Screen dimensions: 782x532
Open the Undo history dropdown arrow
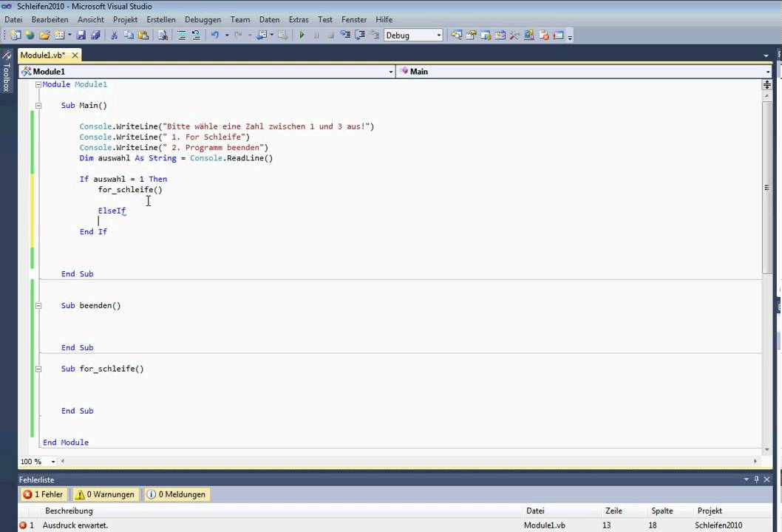(x=226, y=35)
